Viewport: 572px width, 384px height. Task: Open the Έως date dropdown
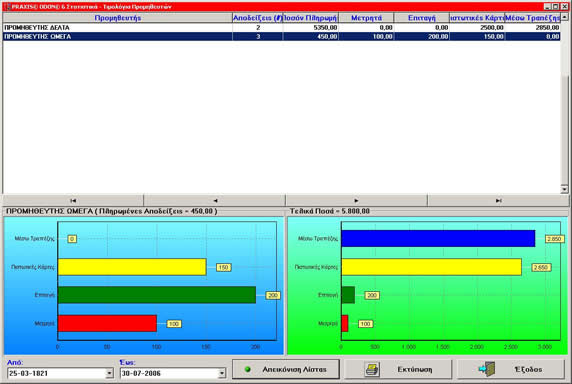pos(221,373)
